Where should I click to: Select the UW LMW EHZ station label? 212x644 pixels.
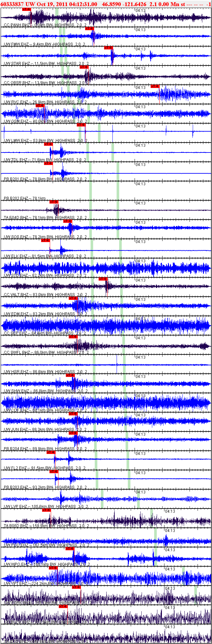point(17,141)
